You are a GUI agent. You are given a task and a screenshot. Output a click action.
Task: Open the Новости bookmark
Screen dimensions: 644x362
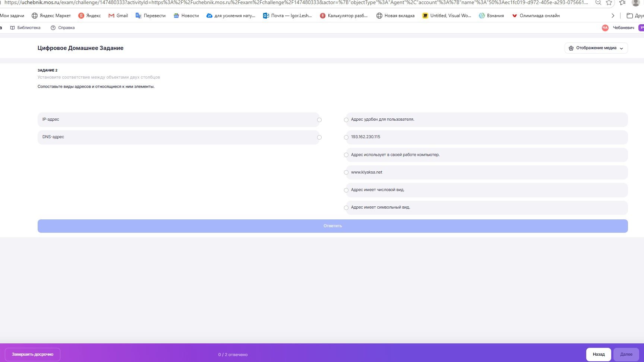186,16
